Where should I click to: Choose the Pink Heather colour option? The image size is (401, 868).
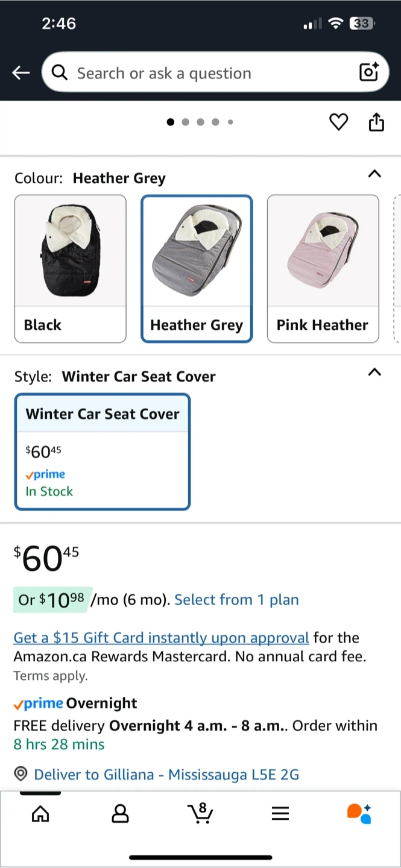(323, 268)
